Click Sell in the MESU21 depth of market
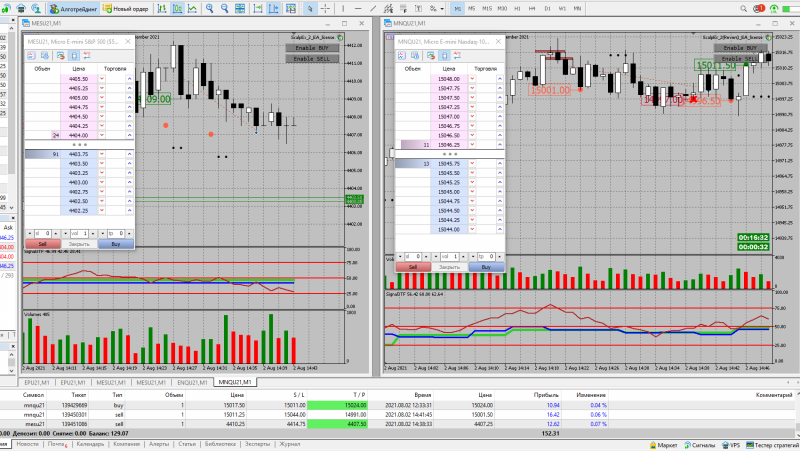 [x=42, y=244]
